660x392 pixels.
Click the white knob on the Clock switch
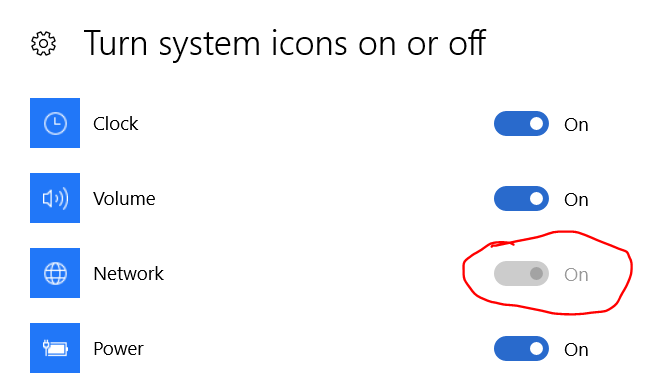pyautogui.click(x=536, y=123)
